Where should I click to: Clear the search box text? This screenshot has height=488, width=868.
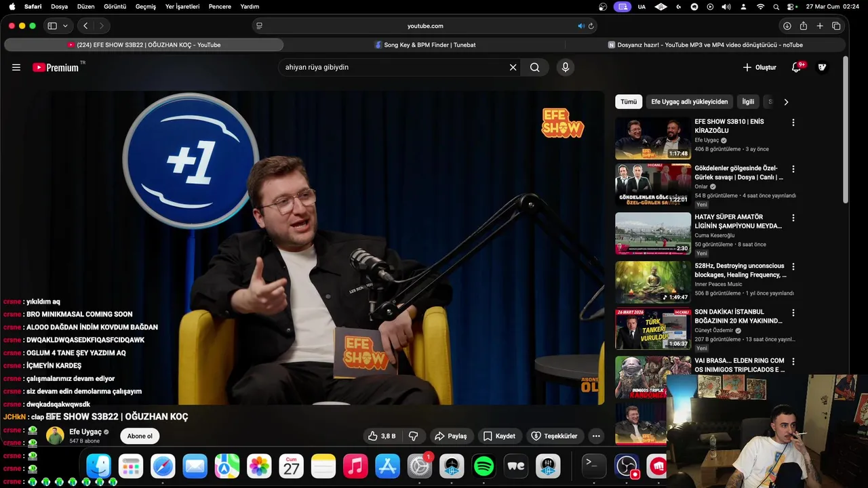click(x=513, y=67)
